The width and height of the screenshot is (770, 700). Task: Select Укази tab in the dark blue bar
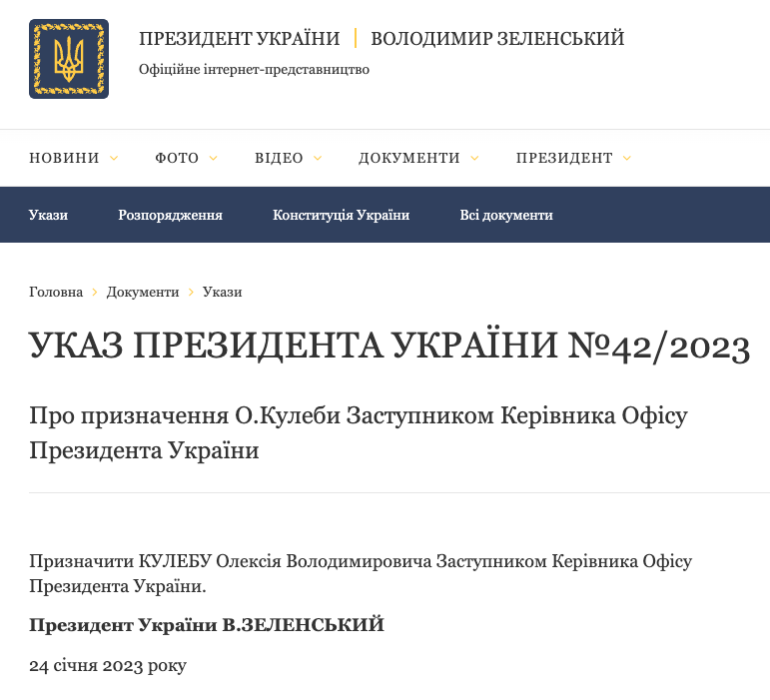pyautogui.click(x=49, y=215)
